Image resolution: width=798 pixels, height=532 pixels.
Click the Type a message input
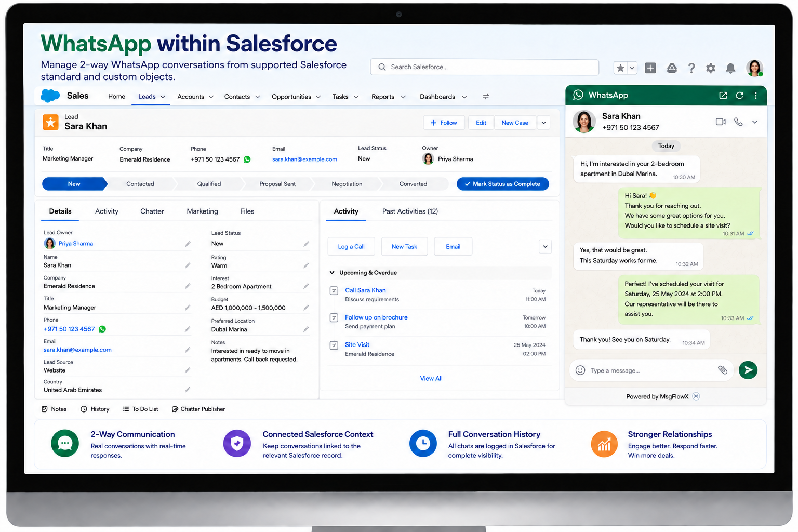(x=651, y=370)
